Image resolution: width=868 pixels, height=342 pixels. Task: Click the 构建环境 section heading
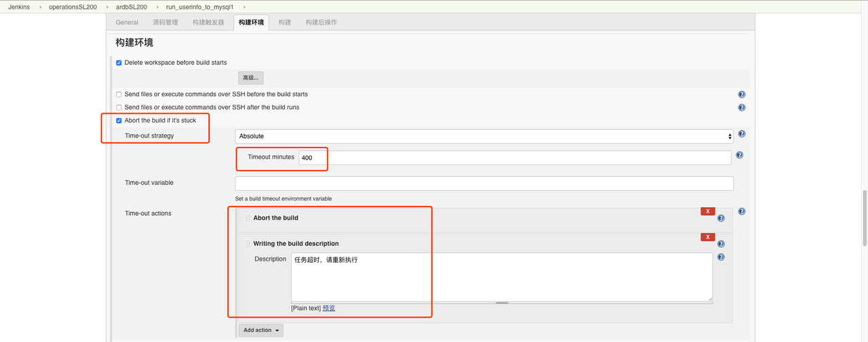tap(134, 42)
